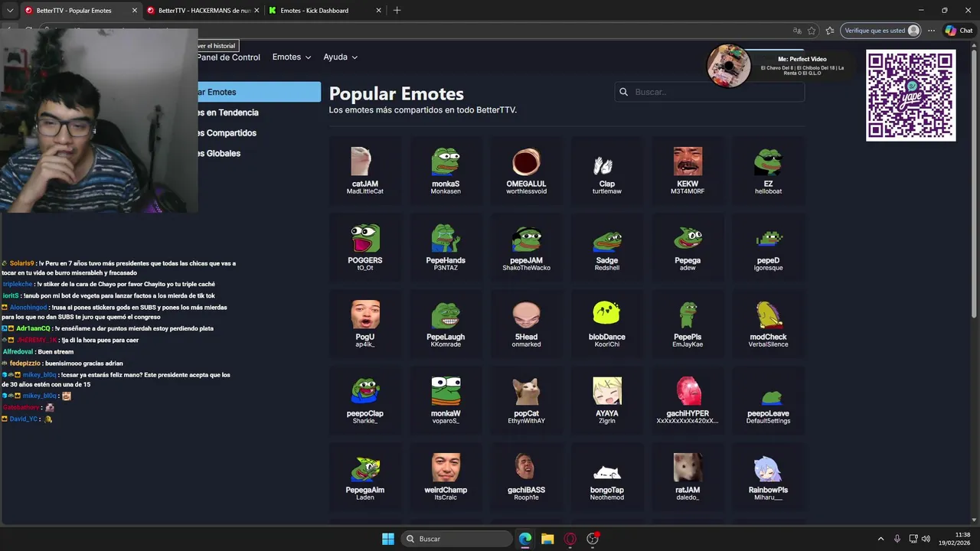Image resolution: width=980 pixels, height=551 pixels.
Task: Open the Panel de Control page
Action: point(228,57)
